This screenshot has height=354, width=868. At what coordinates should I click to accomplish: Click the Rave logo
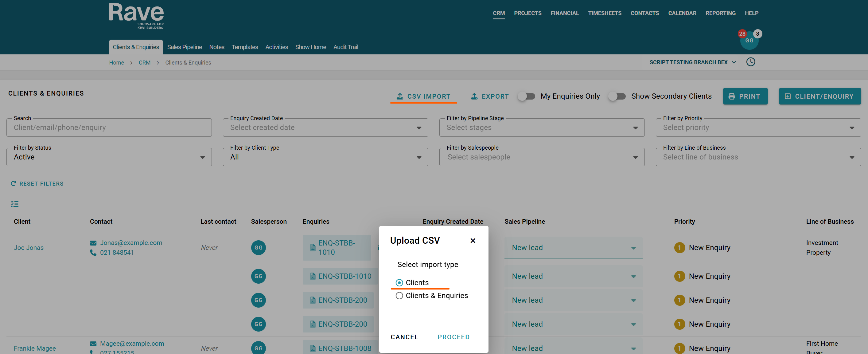(x=136, y=16)
